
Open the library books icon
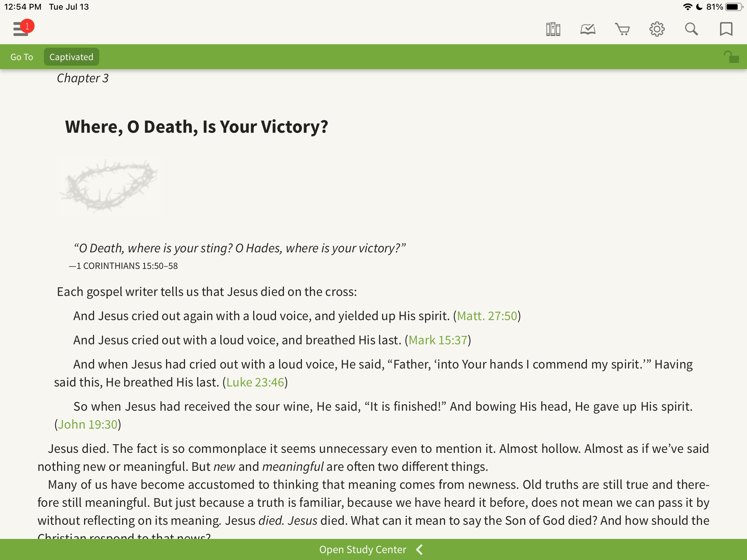553,29
